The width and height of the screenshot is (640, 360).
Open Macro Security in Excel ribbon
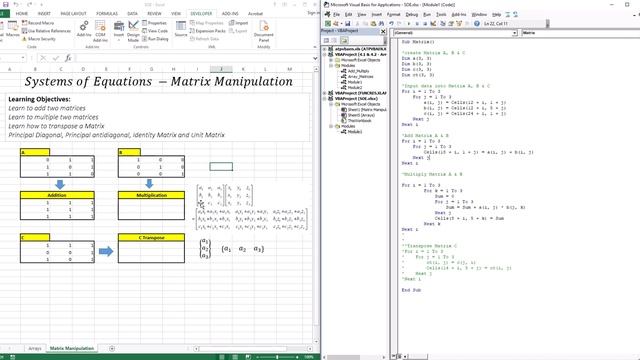39,39
